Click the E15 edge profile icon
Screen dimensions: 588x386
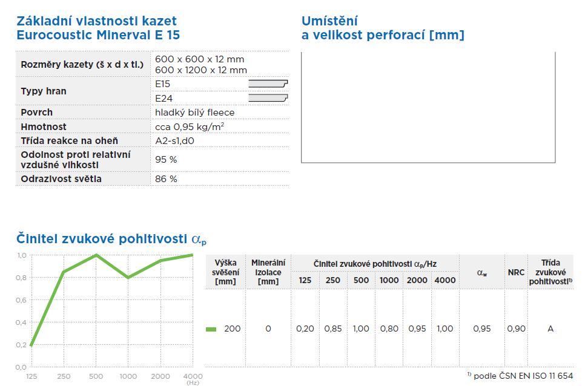(268, 83)
